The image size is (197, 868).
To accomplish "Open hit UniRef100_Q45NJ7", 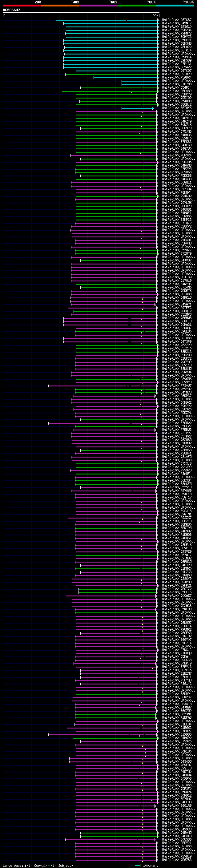I will point(176,23).
